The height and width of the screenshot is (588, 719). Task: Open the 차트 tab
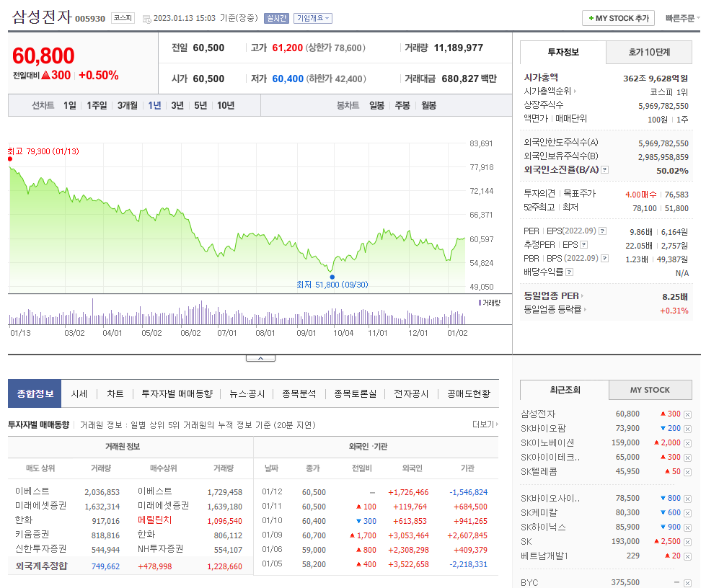click(x=115, y=393)
